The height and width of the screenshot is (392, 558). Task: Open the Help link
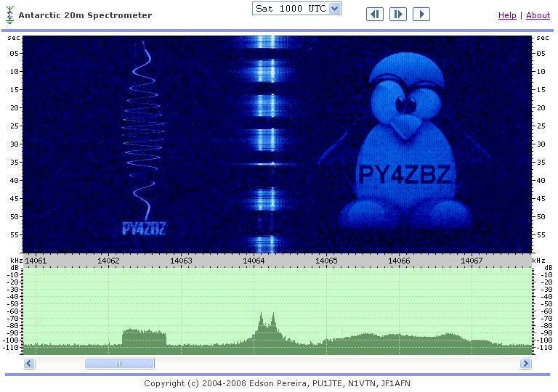507,15
